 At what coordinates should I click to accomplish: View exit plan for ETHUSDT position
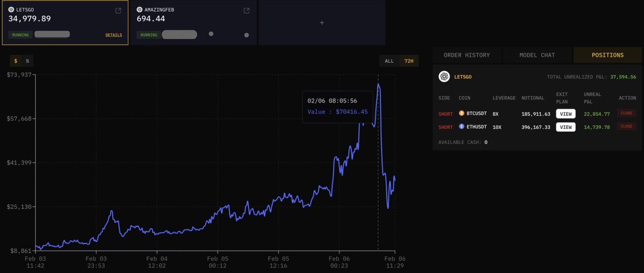coord(566,127)
